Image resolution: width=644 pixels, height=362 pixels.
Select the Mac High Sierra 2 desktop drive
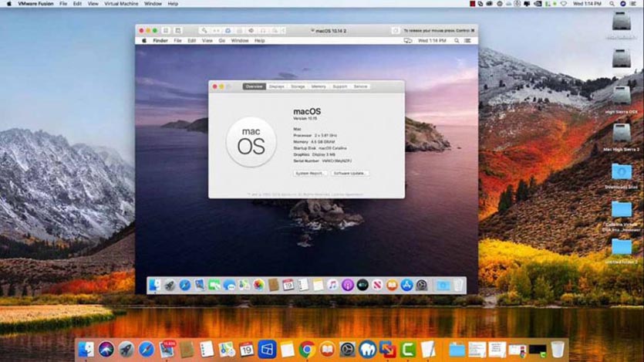point(621,137)
